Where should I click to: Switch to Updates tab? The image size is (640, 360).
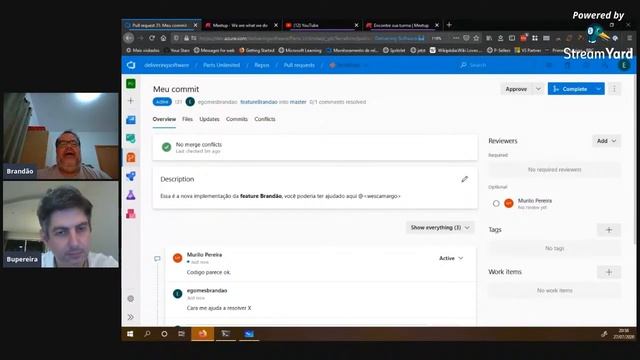coord(209,119)
